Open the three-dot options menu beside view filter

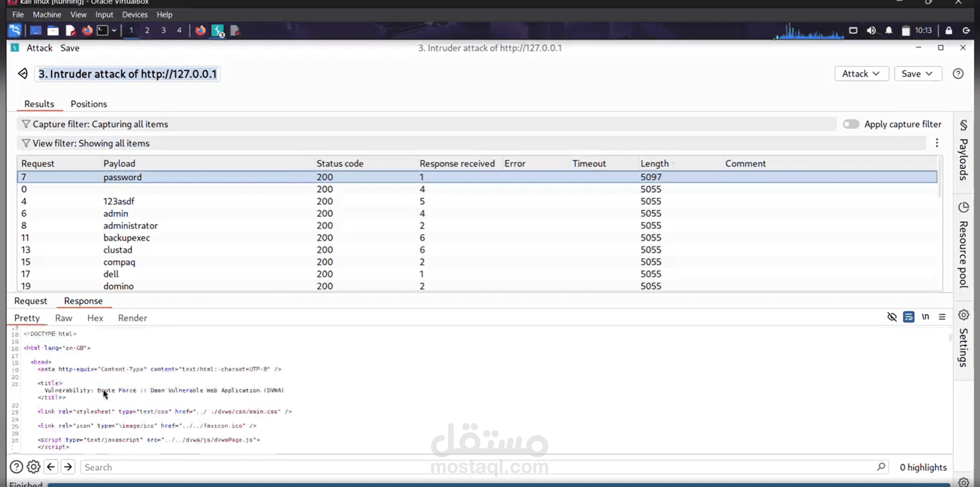pos(937,143)
